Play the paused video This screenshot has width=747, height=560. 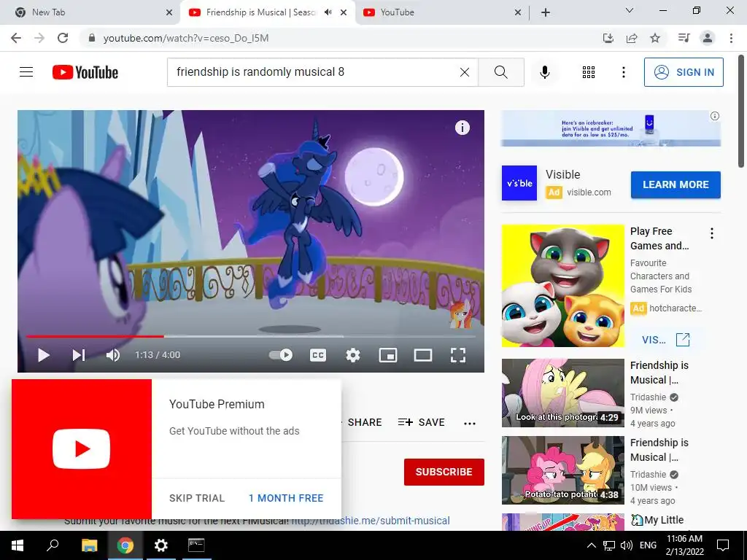pyautogui.click(x=43, y=355)
